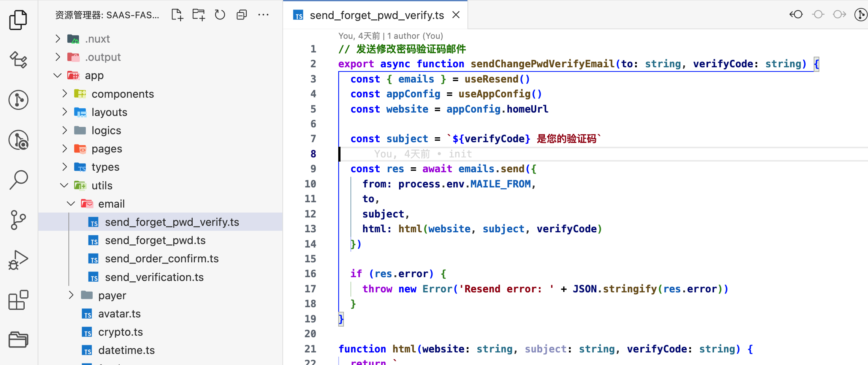Select the send_forget_pwd_verify.ts editor tab
The height and width of the screenshot is (365, 868).
coord(375,15)
